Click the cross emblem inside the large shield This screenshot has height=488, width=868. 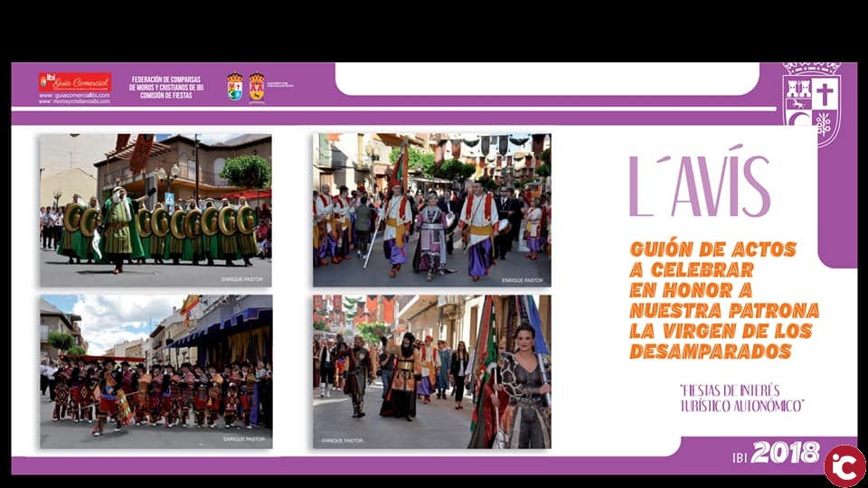point(825,93)
